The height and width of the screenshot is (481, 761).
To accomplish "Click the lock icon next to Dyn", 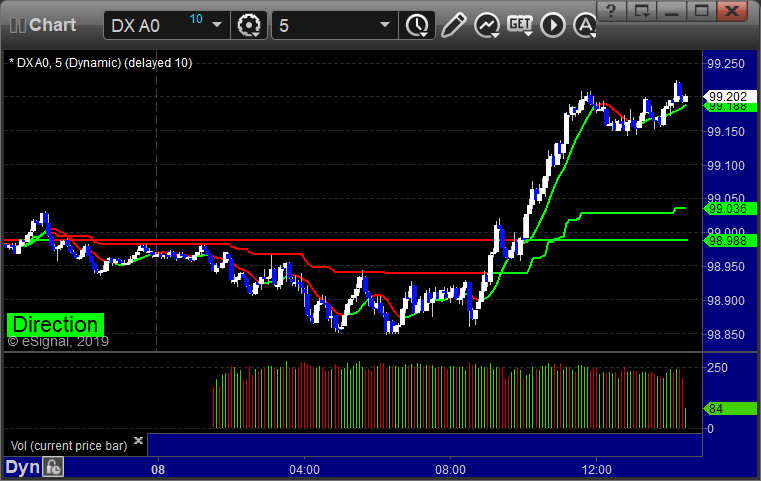I will click(x=53, y=467).
